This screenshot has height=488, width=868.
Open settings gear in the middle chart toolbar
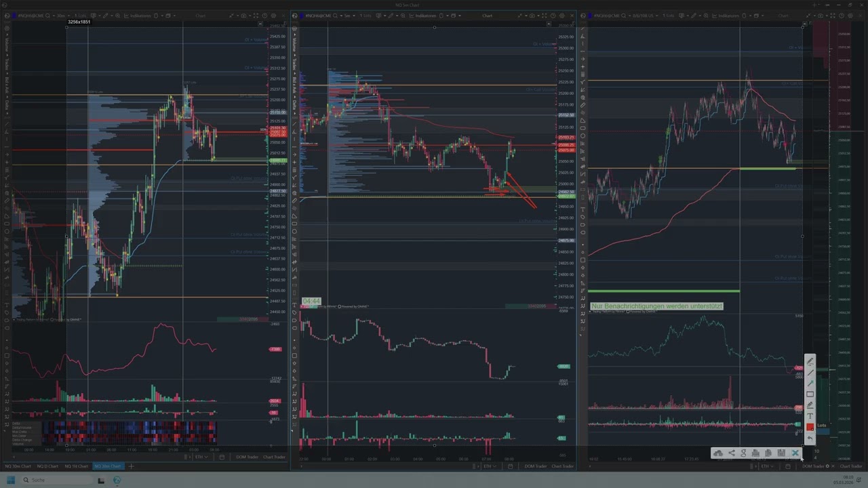562,16
